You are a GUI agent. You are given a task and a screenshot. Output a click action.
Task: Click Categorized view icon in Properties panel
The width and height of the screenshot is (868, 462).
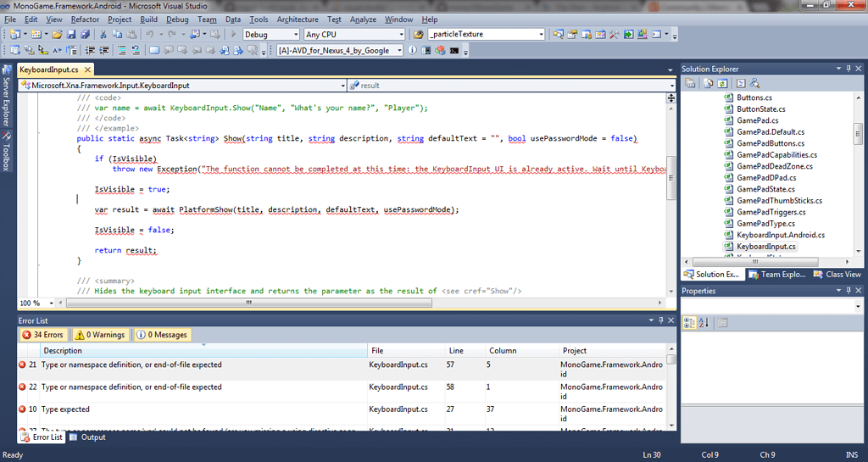coord(691,323)
